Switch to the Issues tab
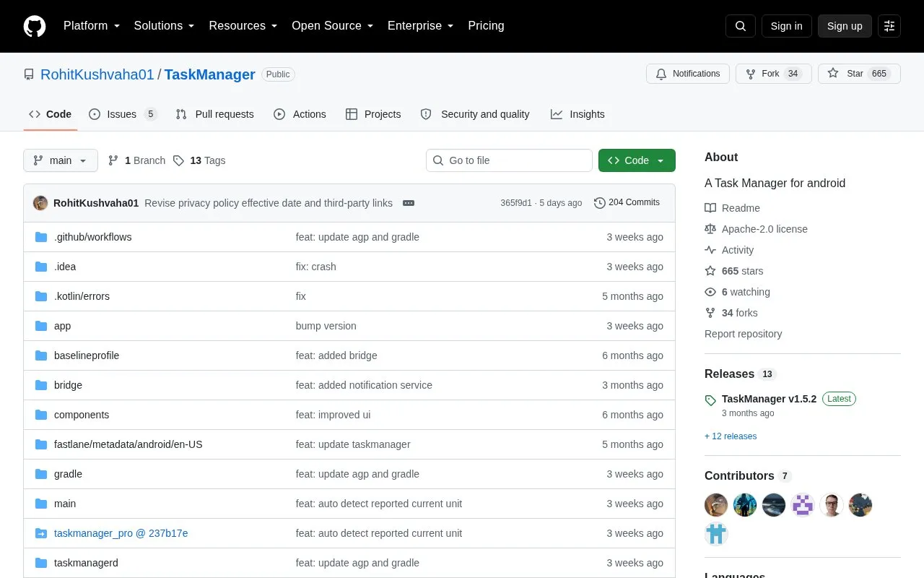This screenshot has width=924, height=578. click(x=123, y=114)
